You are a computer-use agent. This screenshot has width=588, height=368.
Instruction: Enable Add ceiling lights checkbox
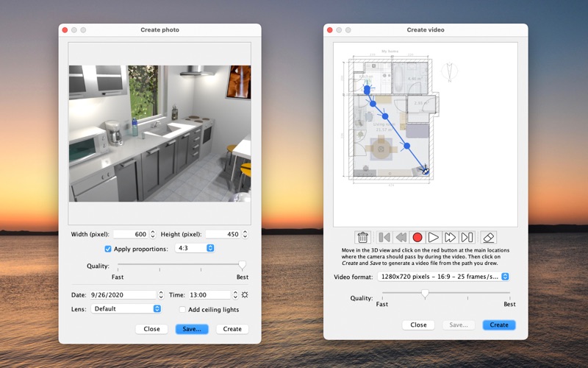[182, 310]
